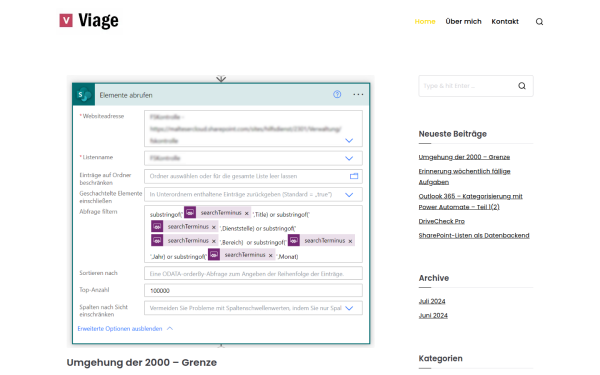Click the Elemente abrufen header title
Image resolution: width=600 pixels, height=375 pixels.
[x=126, y=95]
